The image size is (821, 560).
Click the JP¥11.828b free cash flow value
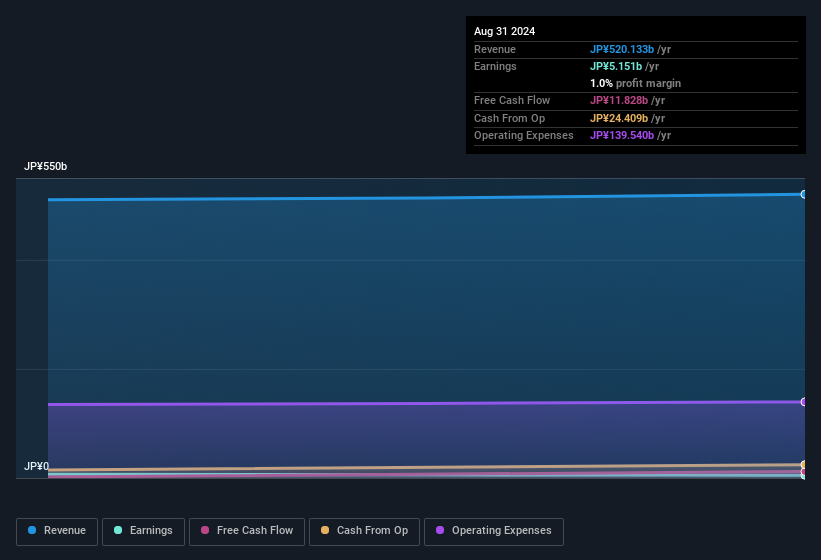(x=619, y=100)
